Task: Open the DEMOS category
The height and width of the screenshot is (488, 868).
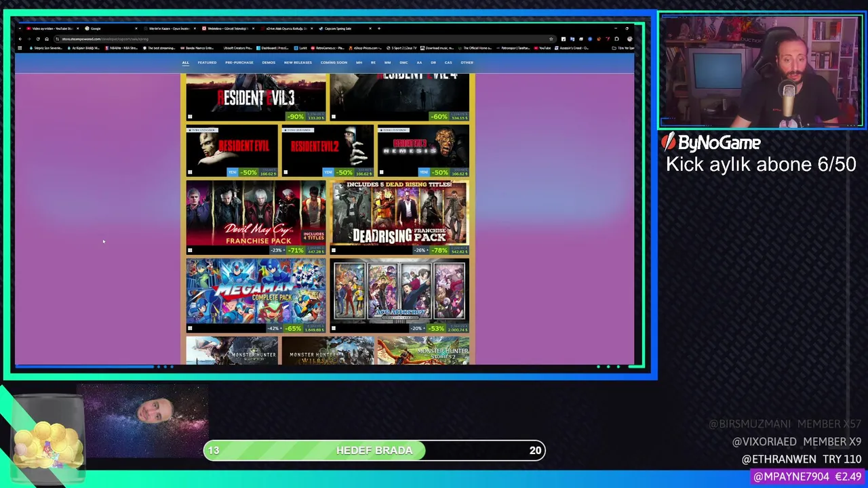Action: [269, 62]
